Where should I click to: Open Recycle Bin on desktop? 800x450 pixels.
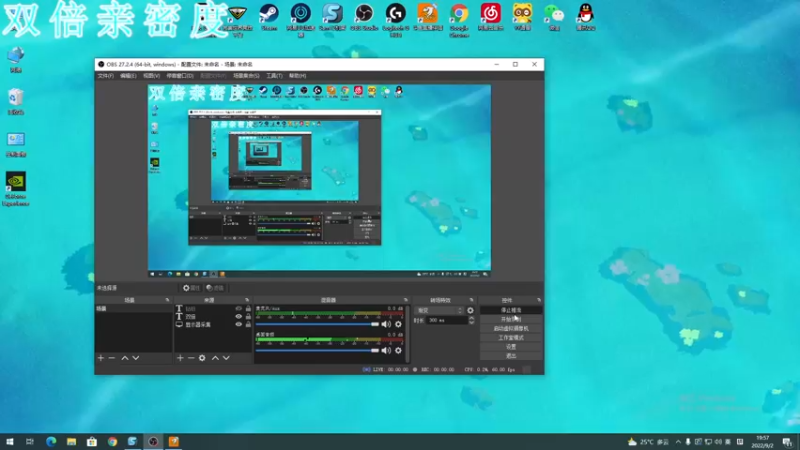pyautogui.click(x=16, y=102)
